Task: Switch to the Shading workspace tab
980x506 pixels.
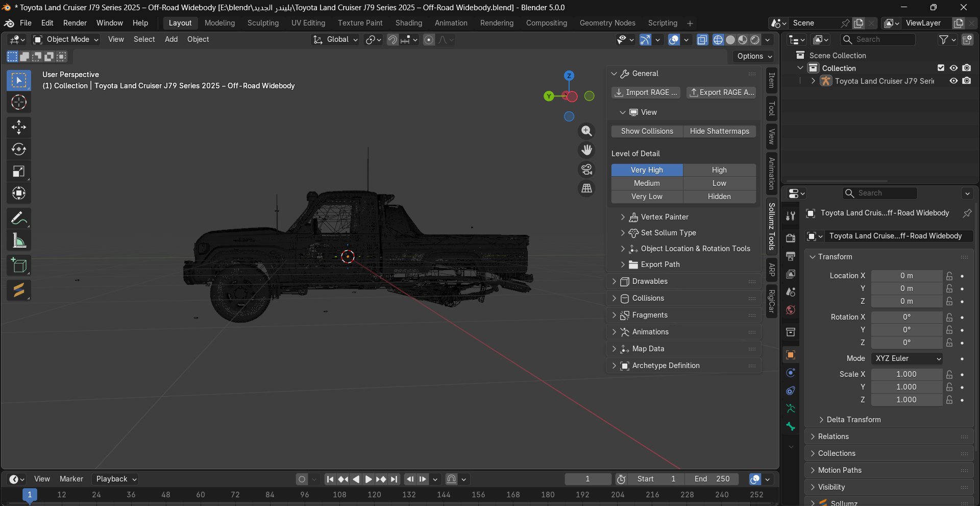Action: 409,23
